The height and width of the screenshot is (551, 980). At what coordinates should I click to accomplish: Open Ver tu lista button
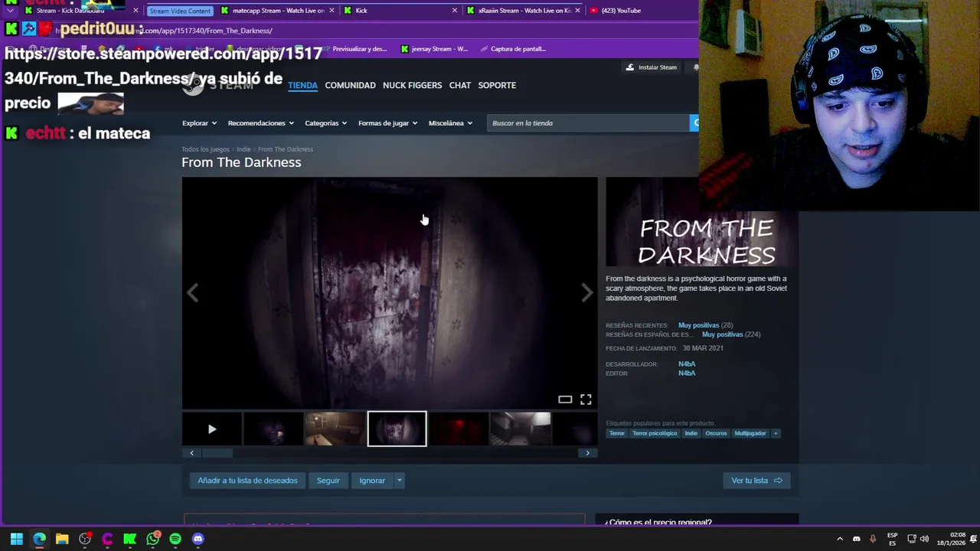(x=756, y=481)
